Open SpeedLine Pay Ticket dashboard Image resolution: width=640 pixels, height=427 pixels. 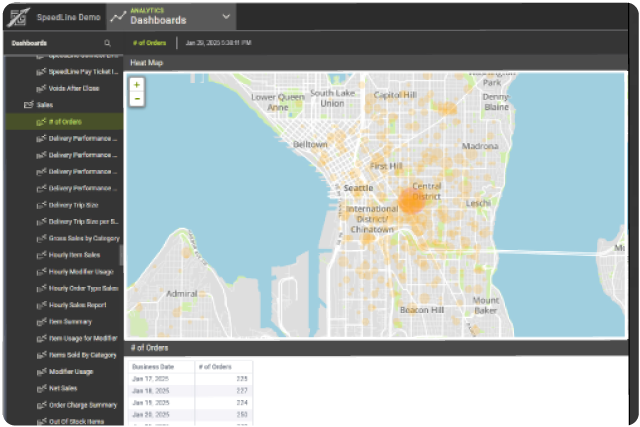[83, 71]
